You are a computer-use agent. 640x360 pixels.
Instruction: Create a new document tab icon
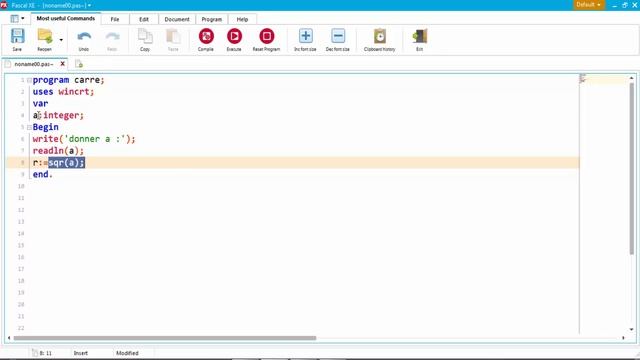(79, 64)
